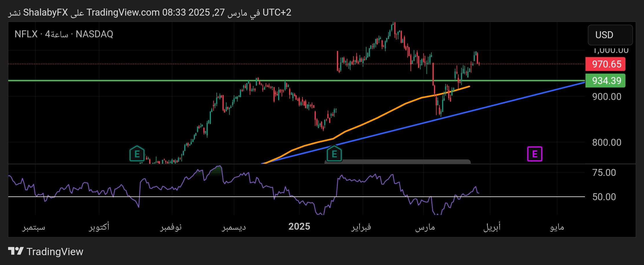Image resolution: width=644 pixels, height=265 pixels.
Task: Click the 900.00 price axis label
Action: pyautogui.click(x=607, y=97)
